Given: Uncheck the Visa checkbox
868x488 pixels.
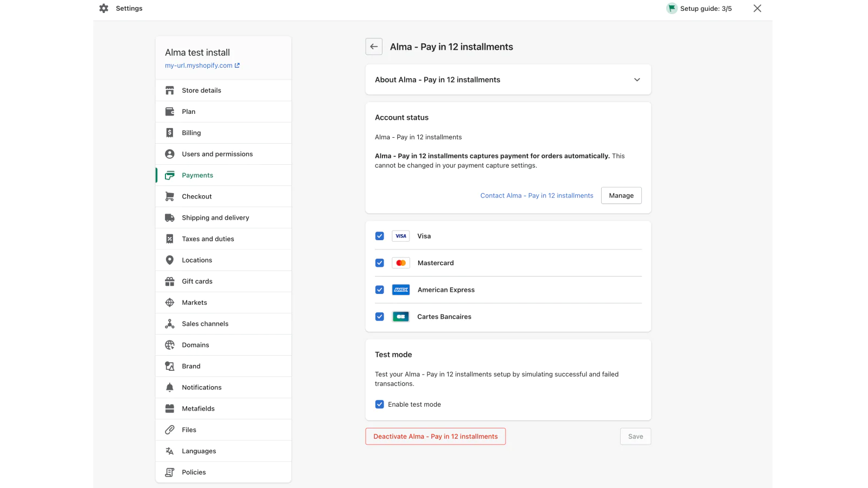Looking at the screenshot, I should click(x=380, y=236).
